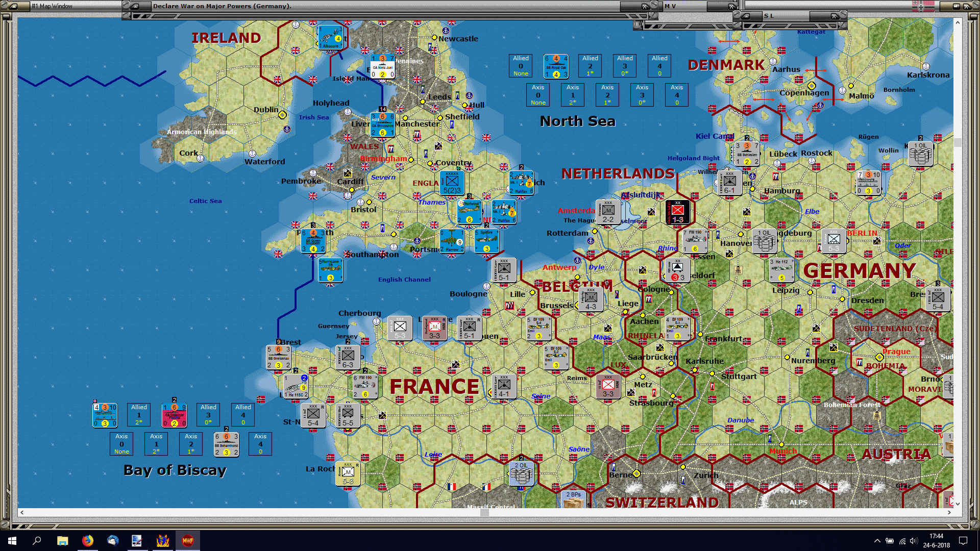Click the 2 BPs build points counter
The image size is (980, 551).
573,499
